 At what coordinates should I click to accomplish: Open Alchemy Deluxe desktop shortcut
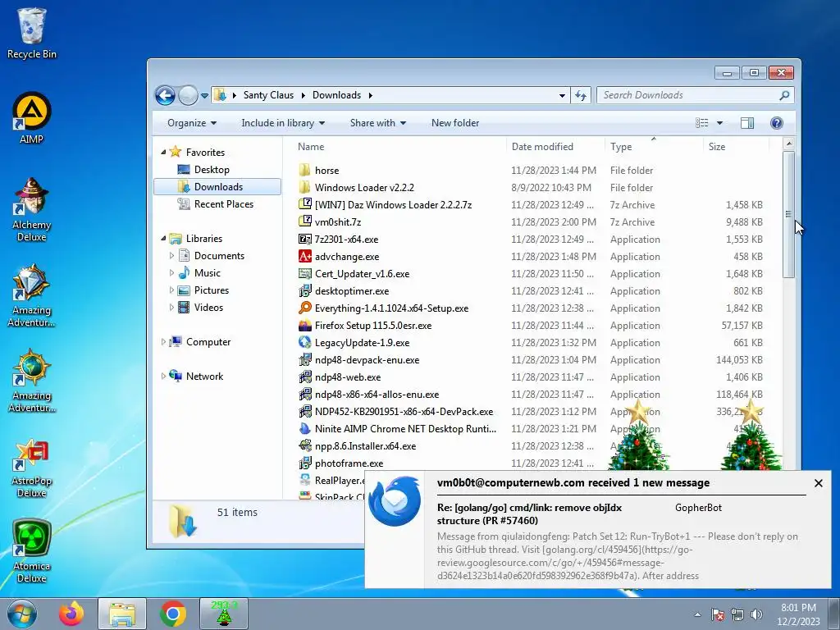pos(31,209)
